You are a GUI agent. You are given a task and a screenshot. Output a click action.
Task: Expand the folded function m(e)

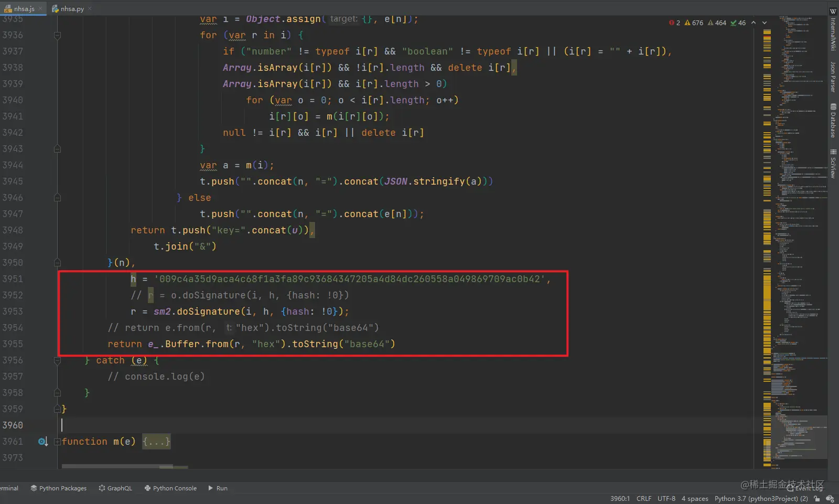click(58, 442)
